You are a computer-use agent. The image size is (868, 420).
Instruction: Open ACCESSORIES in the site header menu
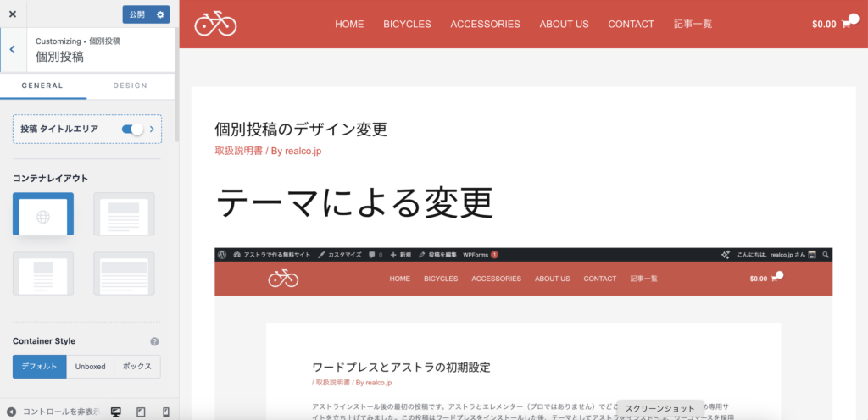[x=485, y=25]
